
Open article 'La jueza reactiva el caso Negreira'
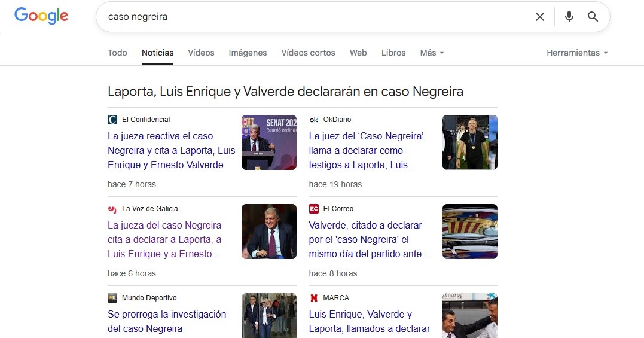tap(171, 150)
